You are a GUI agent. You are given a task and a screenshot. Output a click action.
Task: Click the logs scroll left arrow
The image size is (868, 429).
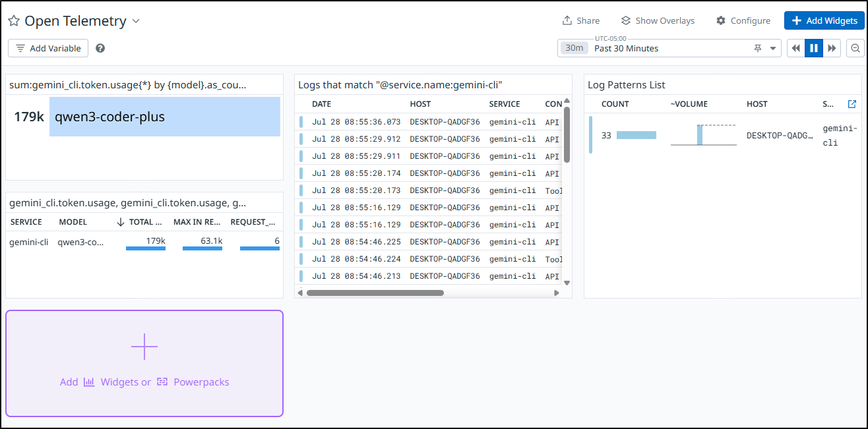(300, 293)
